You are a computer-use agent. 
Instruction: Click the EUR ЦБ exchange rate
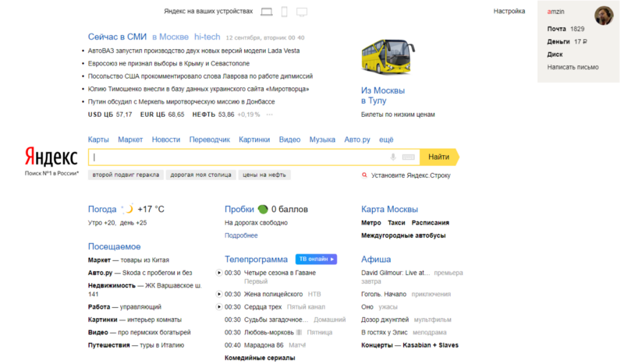click(x=162, y=115)
